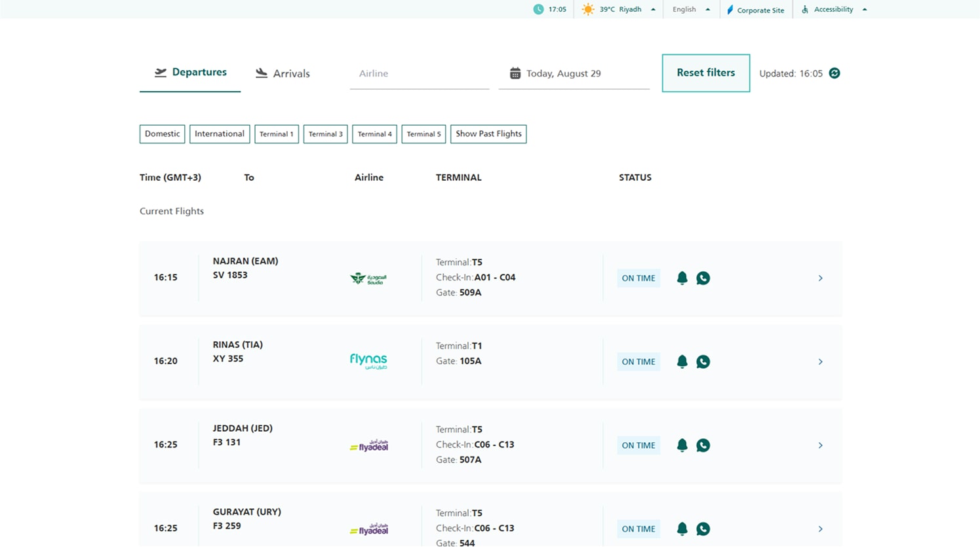Click the calendar icon in date field
The width and height of the screenshot is (980, 547).
coord(515,73)
